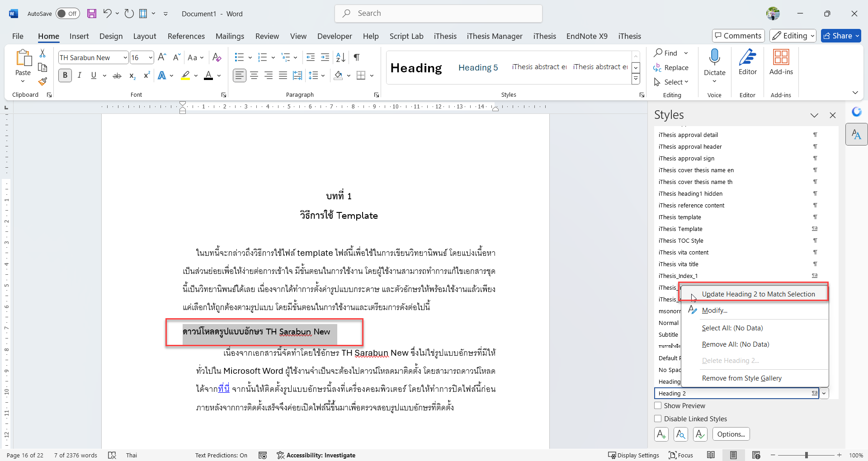This screenshot has width=868, height=461.
Task: Increase paragraph indent
Action: [x=325, y=57]
